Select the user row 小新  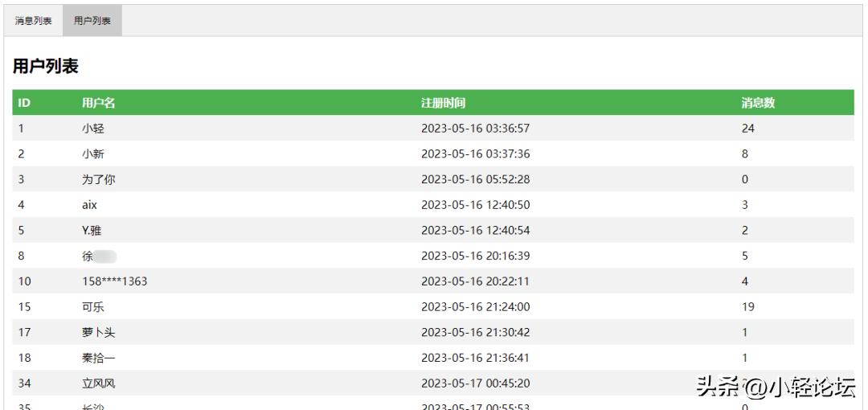tap(93, 154)
